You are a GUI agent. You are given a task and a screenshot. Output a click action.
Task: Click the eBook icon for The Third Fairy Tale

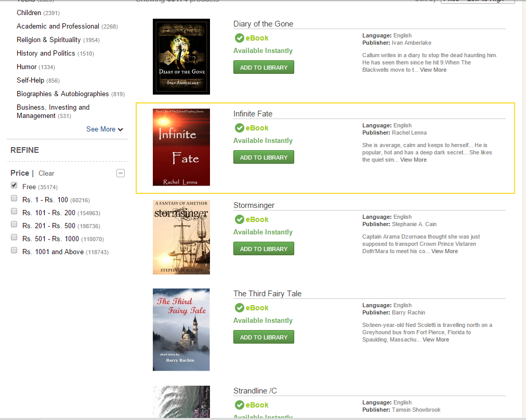[240, 308]
